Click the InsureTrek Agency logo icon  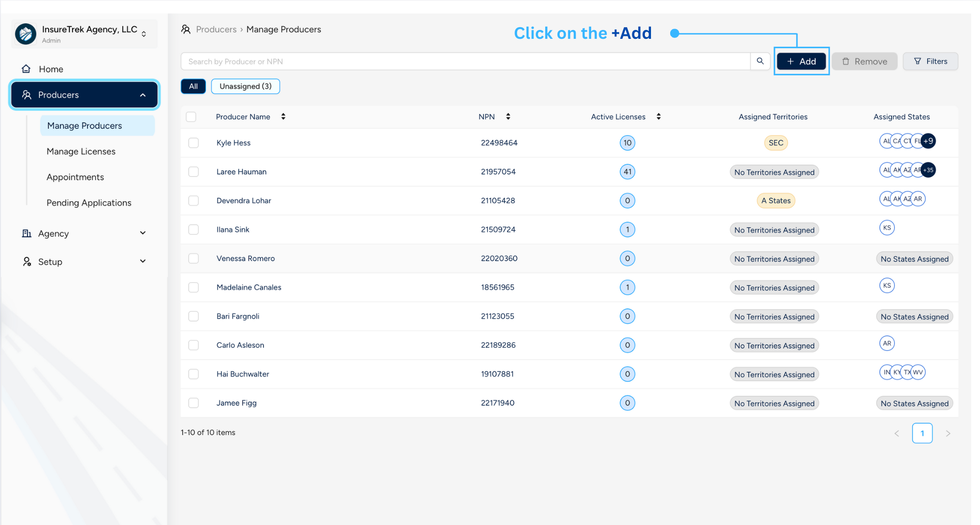click(x=26, y=34)
